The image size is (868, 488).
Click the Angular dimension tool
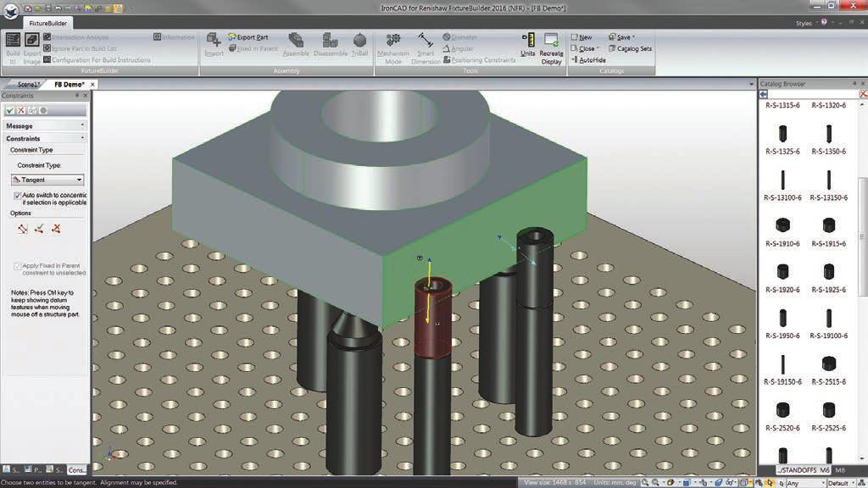(x=458, y=48)
